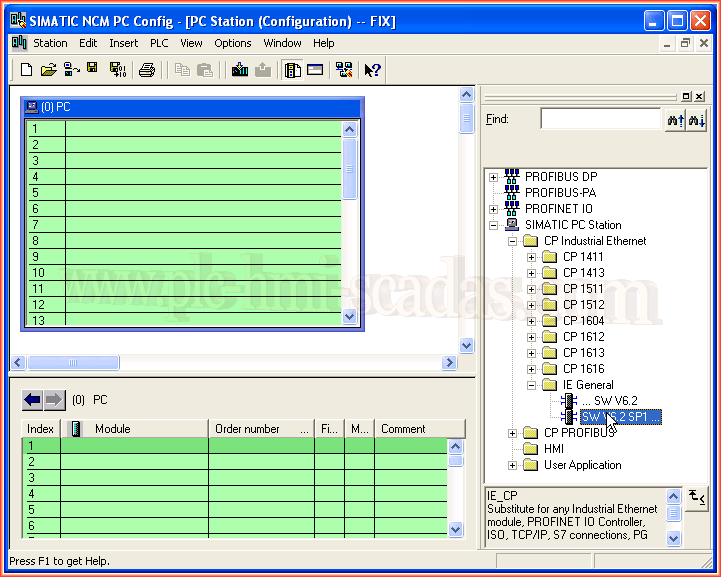Click the Print toolbar icon
The height and width of the screenshot is (577, 721).
(x=147, y=70)
